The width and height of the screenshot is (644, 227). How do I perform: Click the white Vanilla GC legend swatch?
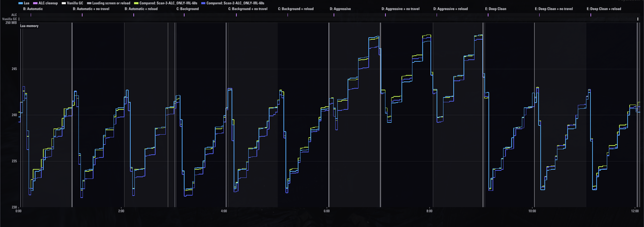coord(63,3)
